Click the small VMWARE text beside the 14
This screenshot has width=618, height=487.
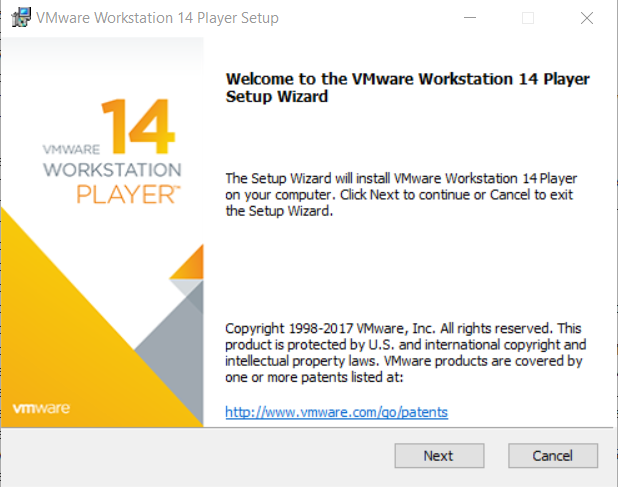(71, 149)
